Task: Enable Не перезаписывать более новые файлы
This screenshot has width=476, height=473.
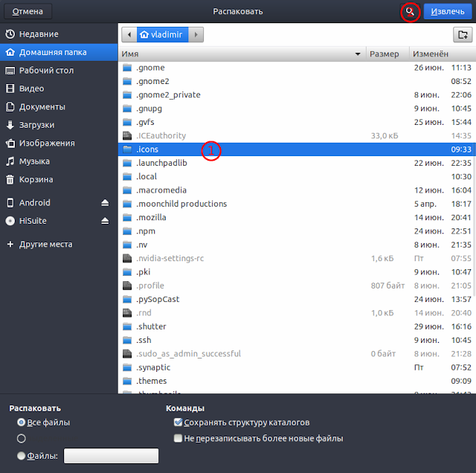Action: 178,438
